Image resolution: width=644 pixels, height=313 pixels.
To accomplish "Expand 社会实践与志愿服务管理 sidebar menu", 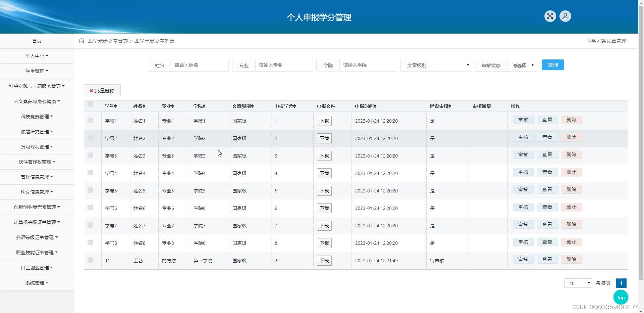I will [x=37, y=86].
